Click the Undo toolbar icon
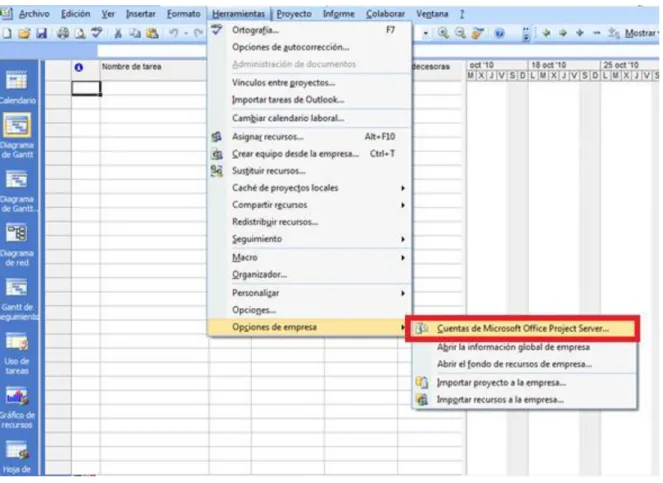663x483 pixels. 173,33
